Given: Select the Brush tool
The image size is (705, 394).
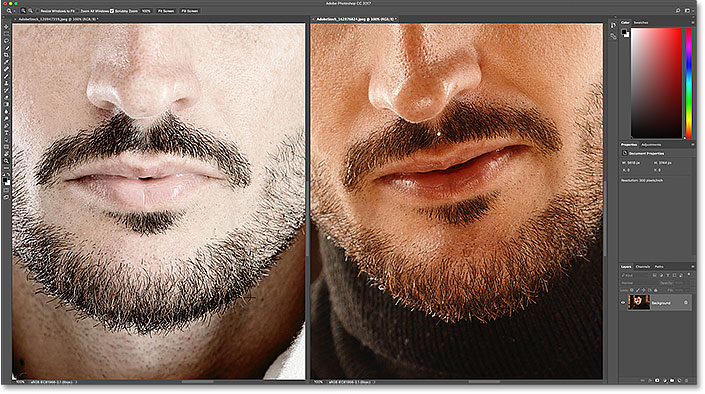Looking at the screenshot, I should click(6, 76).
